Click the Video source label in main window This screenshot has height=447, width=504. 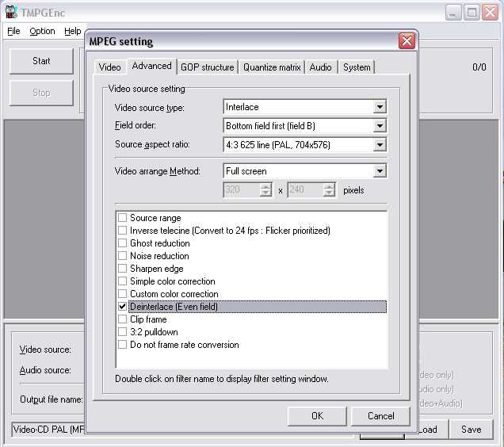(45, 350)
